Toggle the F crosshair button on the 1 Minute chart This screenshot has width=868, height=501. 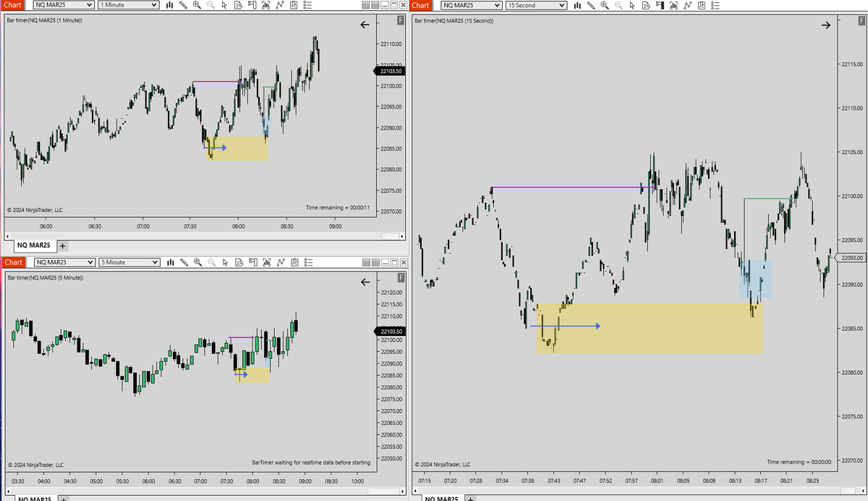400,20
